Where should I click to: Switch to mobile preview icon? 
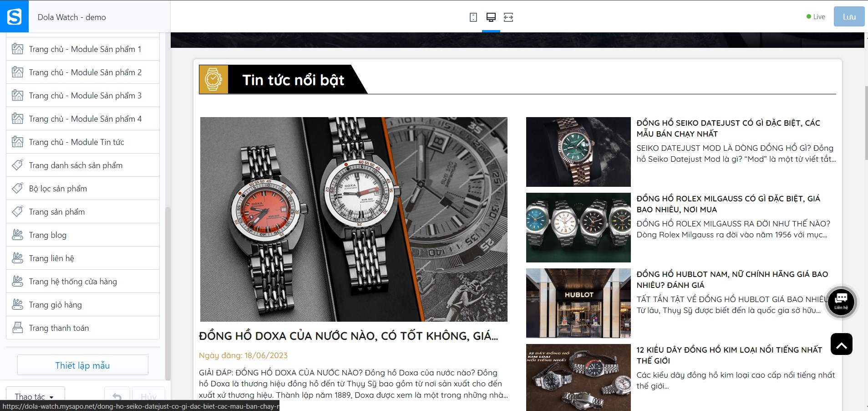(473, 17)
